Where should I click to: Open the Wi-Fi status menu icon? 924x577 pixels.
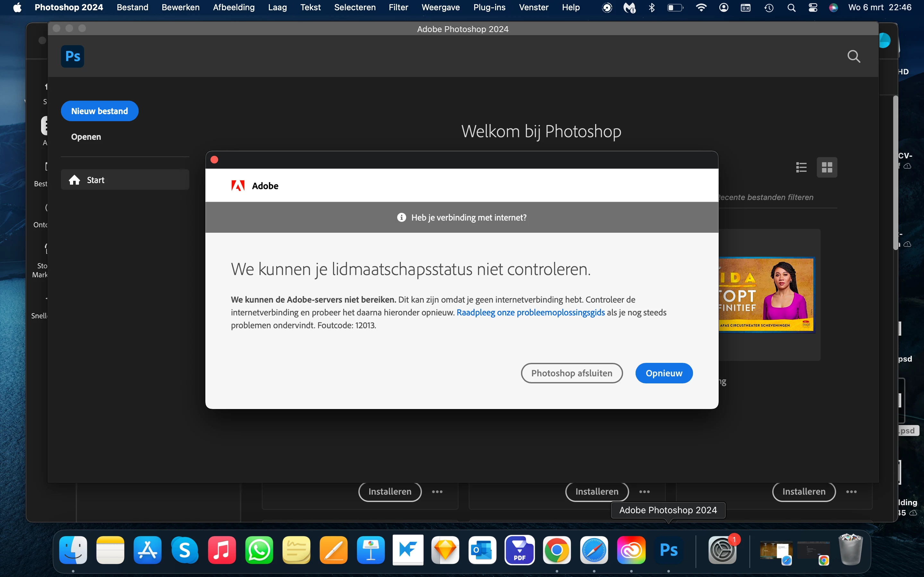coord(701,7)
